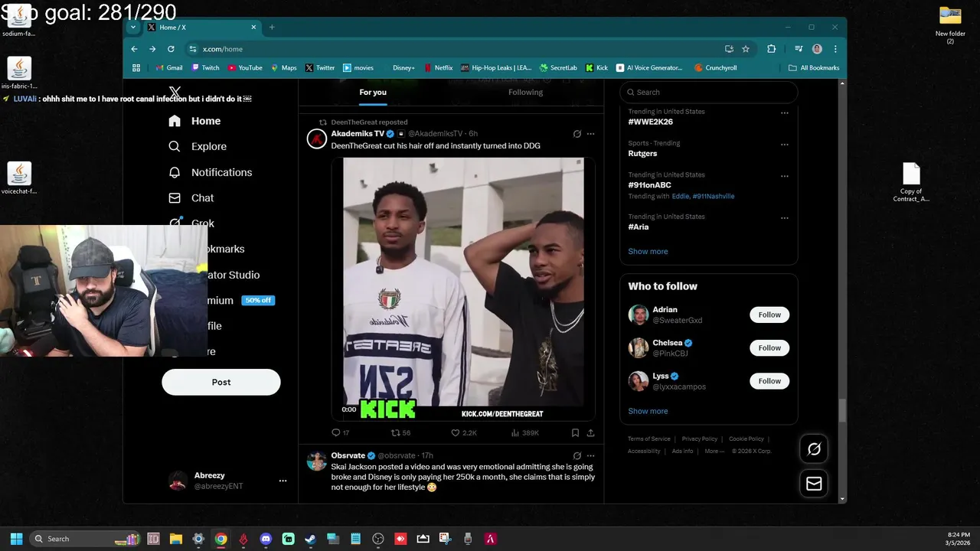980x551 pixels.
Task: Open a new Chrome tab
Action: [272, 28]
